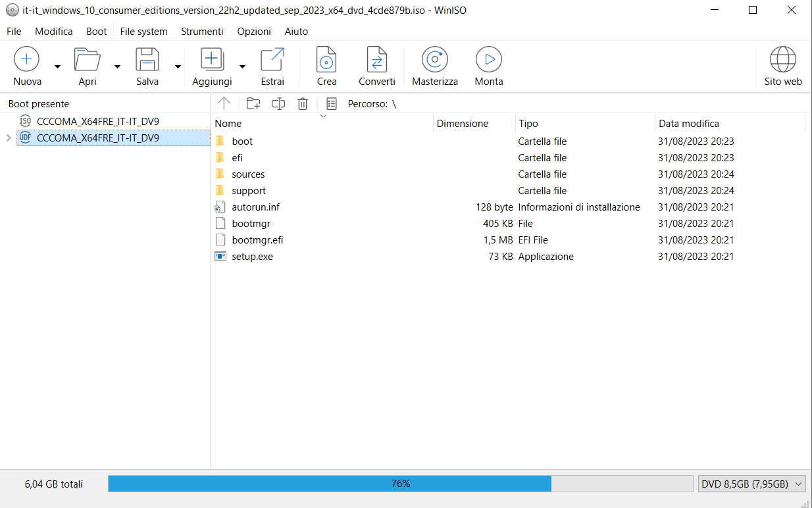Click the WinISO title bar disc icon
Screen dimensions: 812x508
[x=12, y=11]
